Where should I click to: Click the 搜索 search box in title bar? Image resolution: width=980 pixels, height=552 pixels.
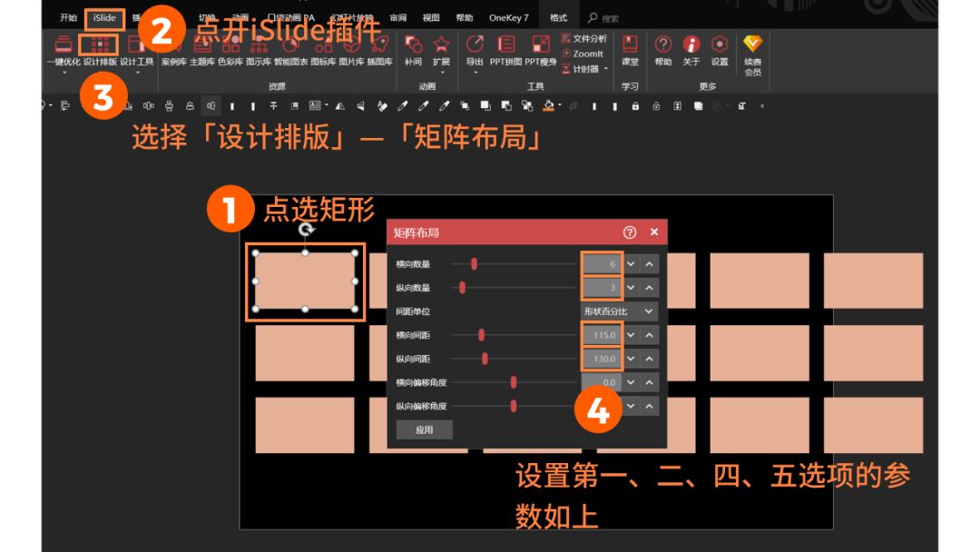[x=603, y=18]
